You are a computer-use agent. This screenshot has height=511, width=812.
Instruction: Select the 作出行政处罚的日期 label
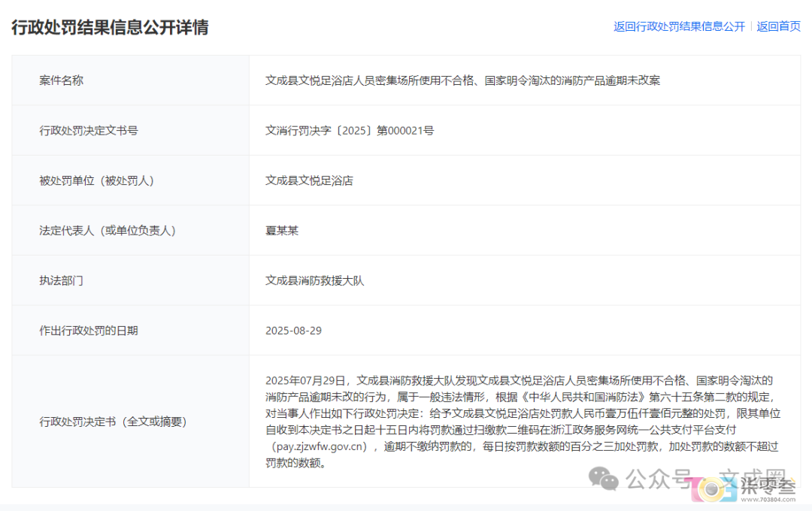[x=88, y=331]
